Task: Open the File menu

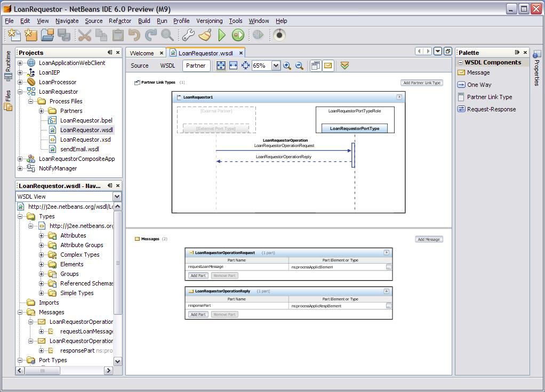Action: click(x=10, y=21)
